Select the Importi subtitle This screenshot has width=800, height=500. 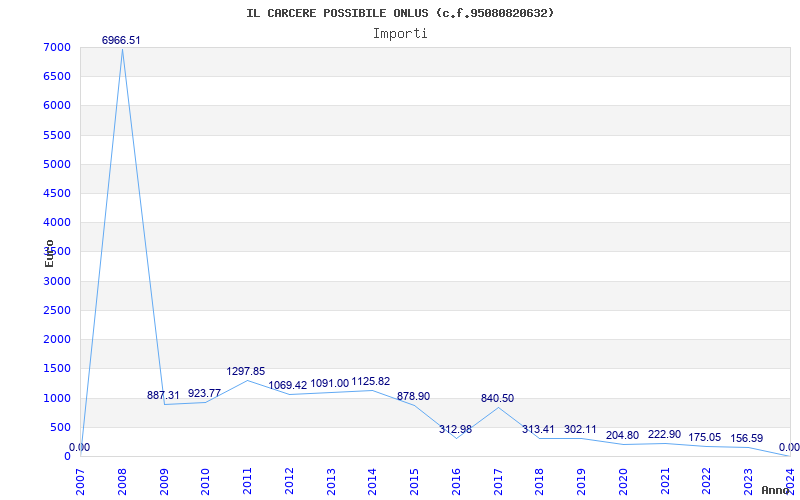(x=400, y=34)
